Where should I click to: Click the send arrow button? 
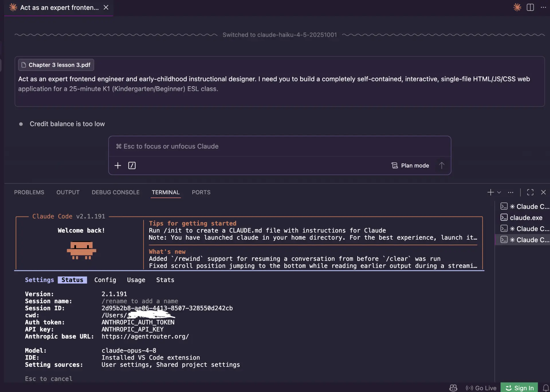tap(442, 166)
